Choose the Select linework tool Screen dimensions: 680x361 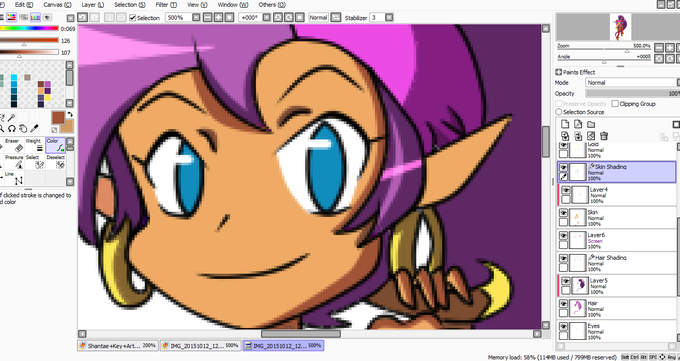(34, 162)
